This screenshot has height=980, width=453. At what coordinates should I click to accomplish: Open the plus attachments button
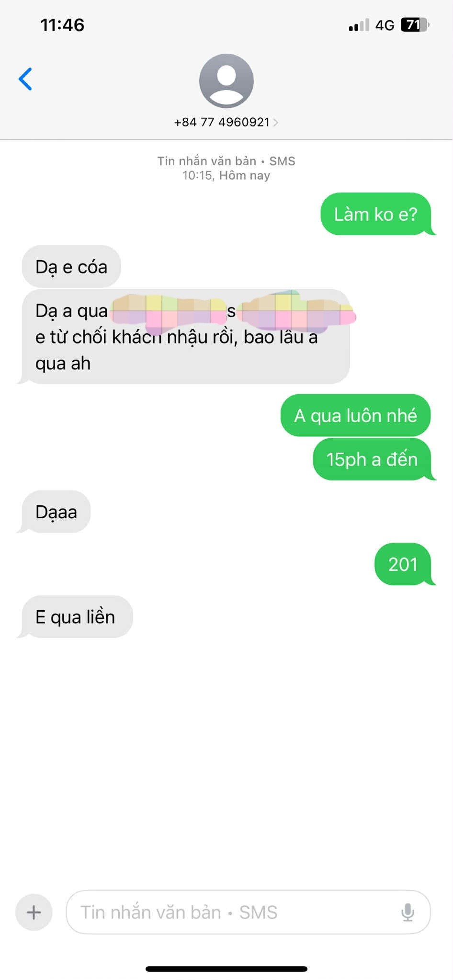click(x=34, y=912)
